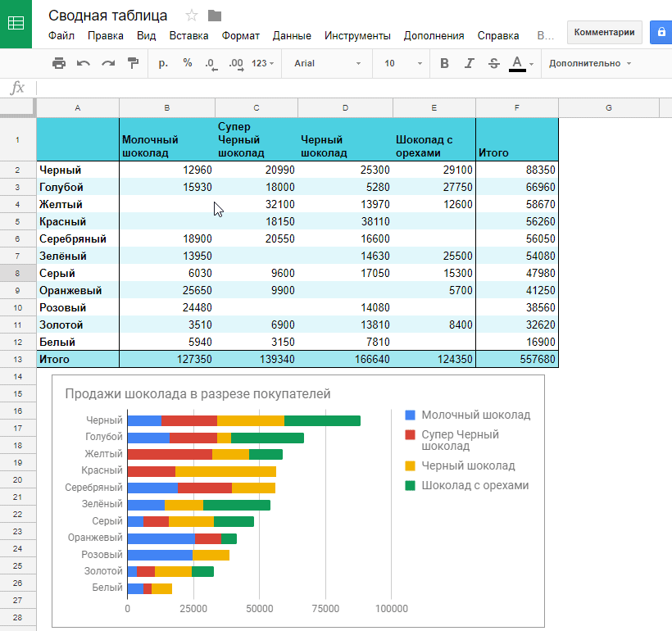Viewport: 672px width, 631px height.
Task: Open the Данные menu
Action: click(292, 35)
